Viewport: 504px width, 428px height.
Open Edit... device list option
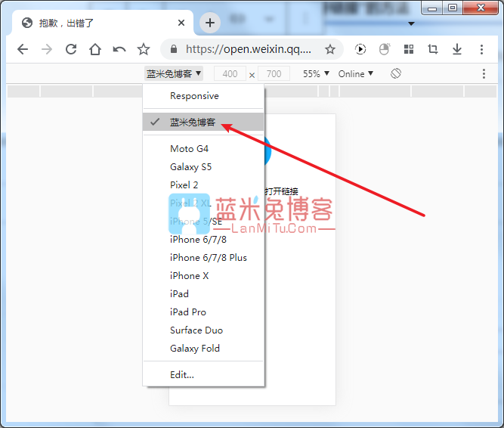pos(203,374)
